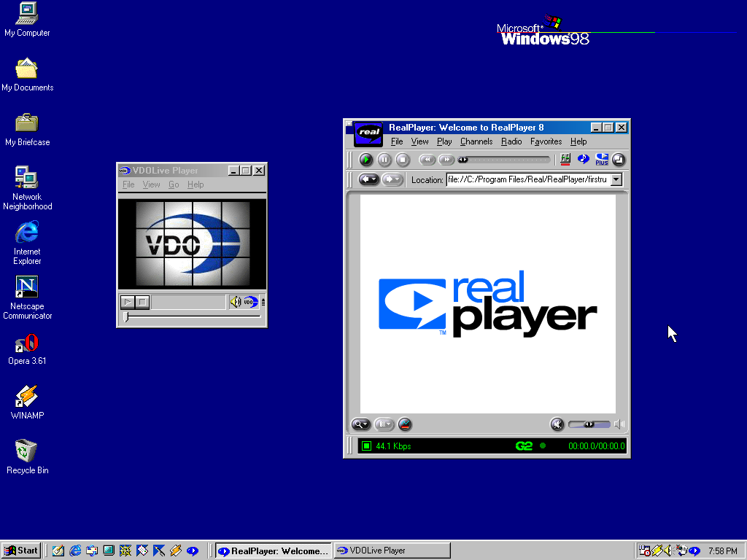The height and width of the screenshot is (560, 747).
Task: Click VDOLive Player taskbar button
Action: tap(392, 551)
